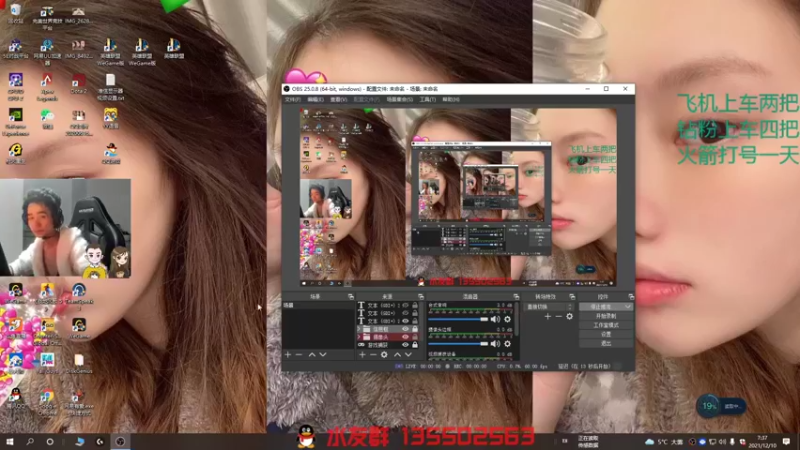Open Windows Start menu
The width and height of the screenshot is (800, 450).
click(10, 441)
